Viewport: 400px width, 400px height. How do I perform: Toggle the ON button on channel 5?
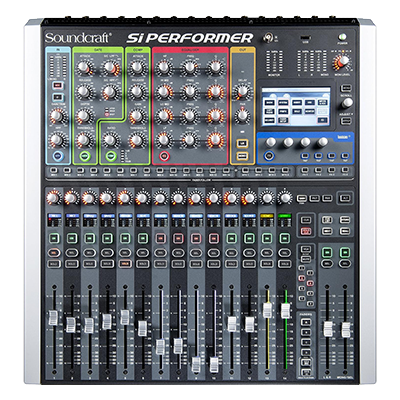coord(125,238)
